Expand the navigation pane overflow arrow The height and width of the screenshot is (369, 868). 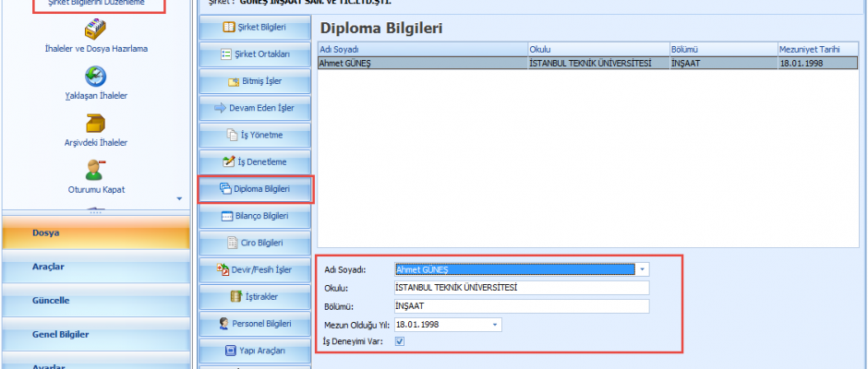[x=179, y=197]
